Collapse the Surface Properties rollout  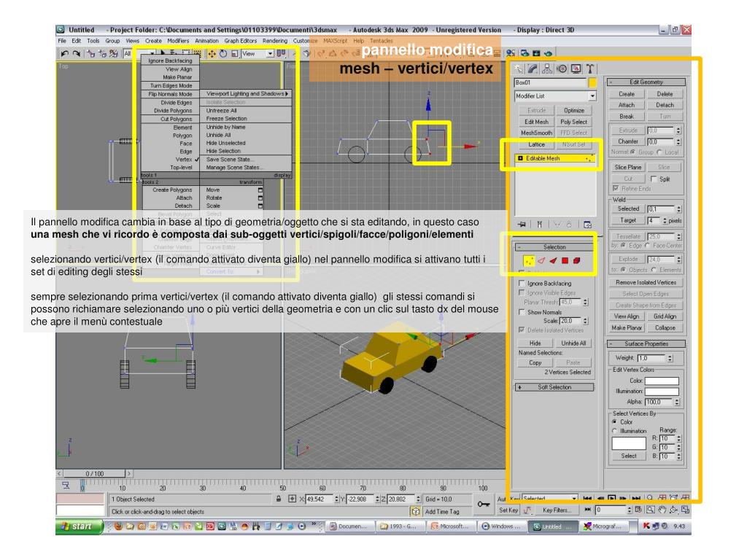(x=646, y=343)
